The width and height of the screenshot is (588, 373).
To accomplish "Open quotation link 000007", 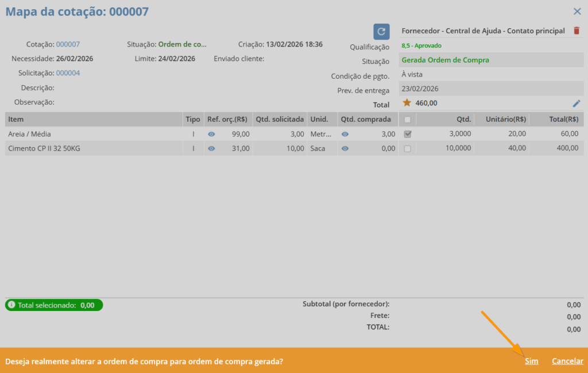I will point(68,44).
